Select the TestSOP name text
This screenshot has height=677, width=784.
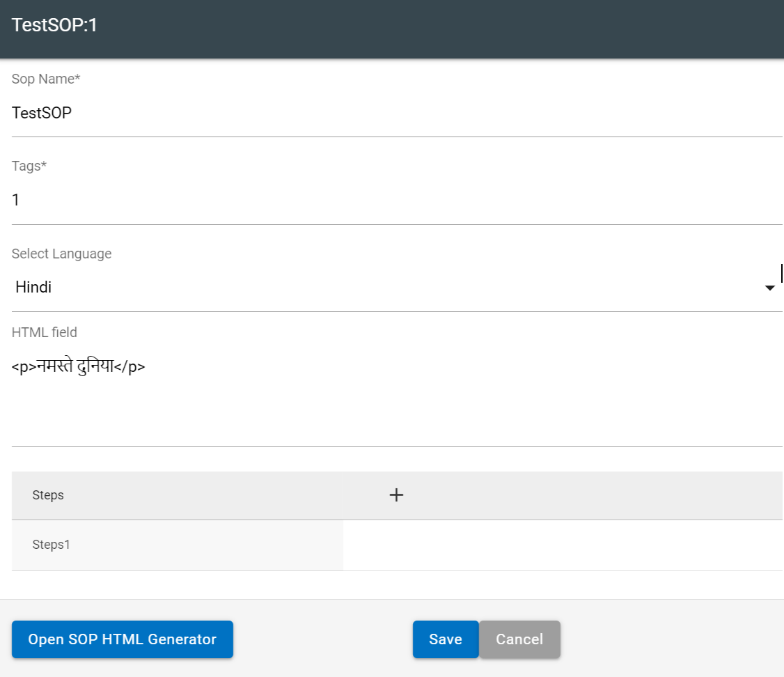click(x=40, y=113)
